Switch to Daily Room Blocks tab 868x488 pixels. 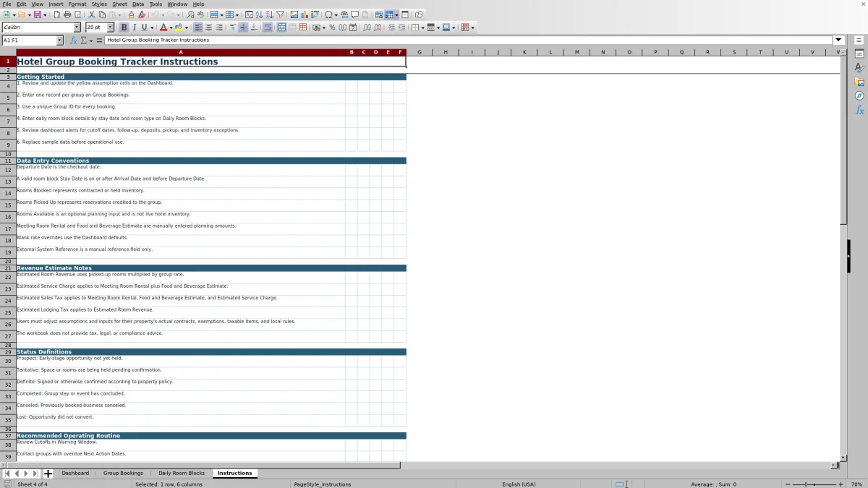(x=182, y=473)
